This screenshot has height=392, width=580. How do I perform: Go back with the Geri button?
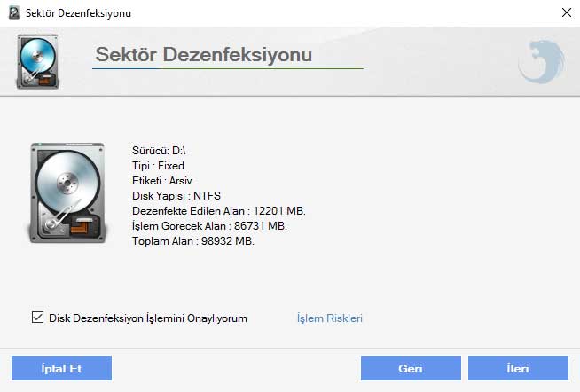coord(411,368)
